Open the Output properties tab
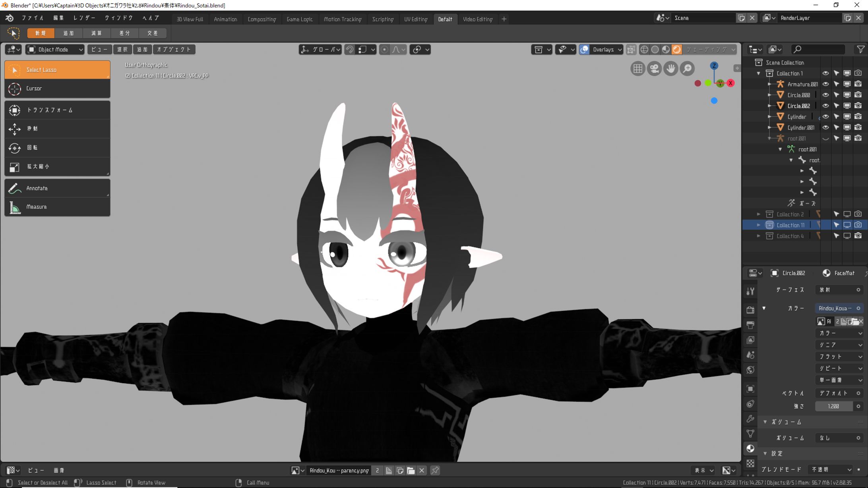This screenshot has width=868, height=488. 750,325
